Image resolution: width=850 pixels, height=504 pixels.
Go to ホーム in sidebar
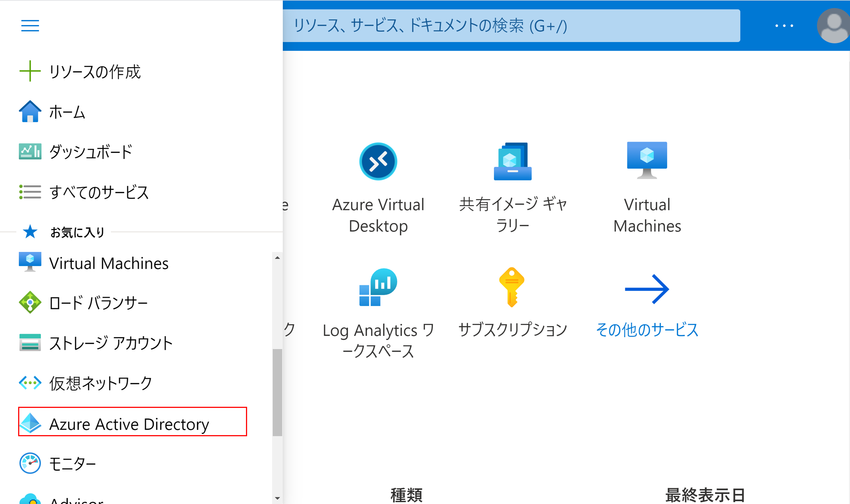[67, 112]
